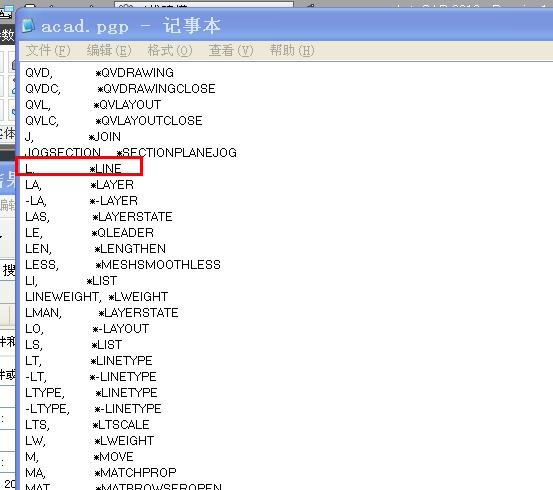The image size is (553, 490).
Task: Click the MA, *MATCHPROP line
Action: (x=101, y=472)
